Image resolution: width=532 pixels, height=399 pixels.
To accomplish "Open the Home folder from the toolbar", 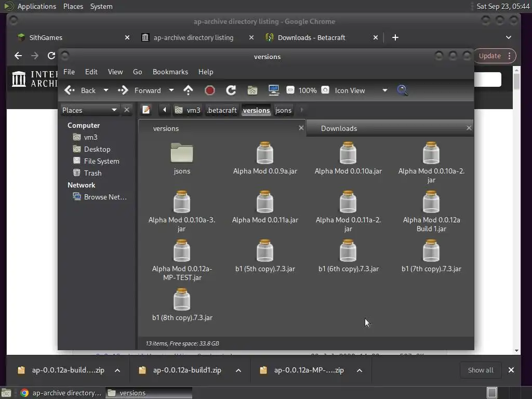I will (x=252, y=90).
